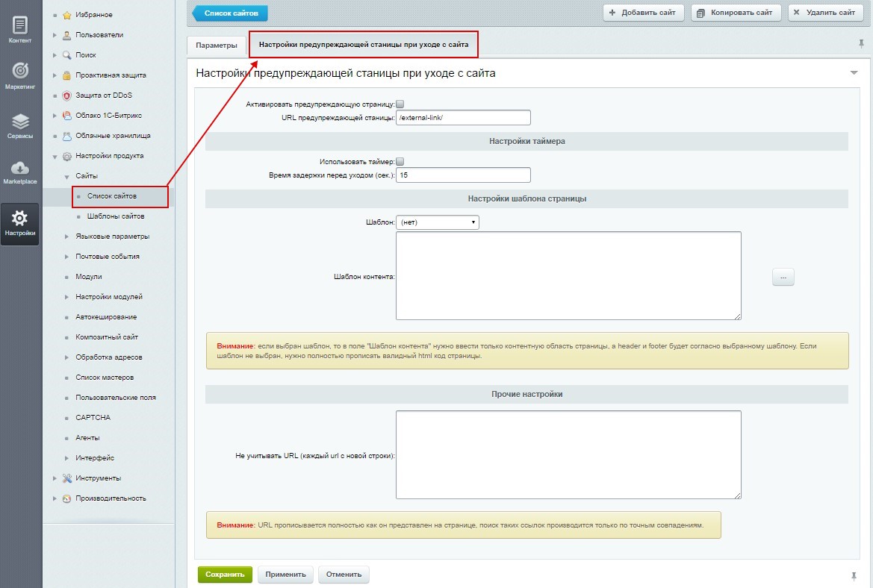Toggle the Использовать таймер checkbox
This screenshot has width=873, height=588.
pyautogui.click(x=400, y=161)
